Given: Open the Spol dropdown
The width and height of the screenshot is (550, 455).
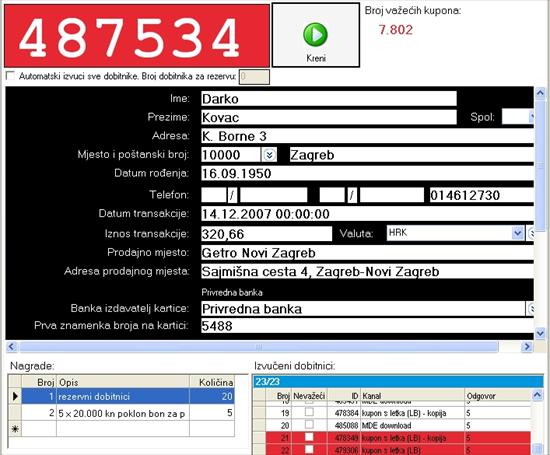Looking at the screenshot, I should tap(531, 116).
